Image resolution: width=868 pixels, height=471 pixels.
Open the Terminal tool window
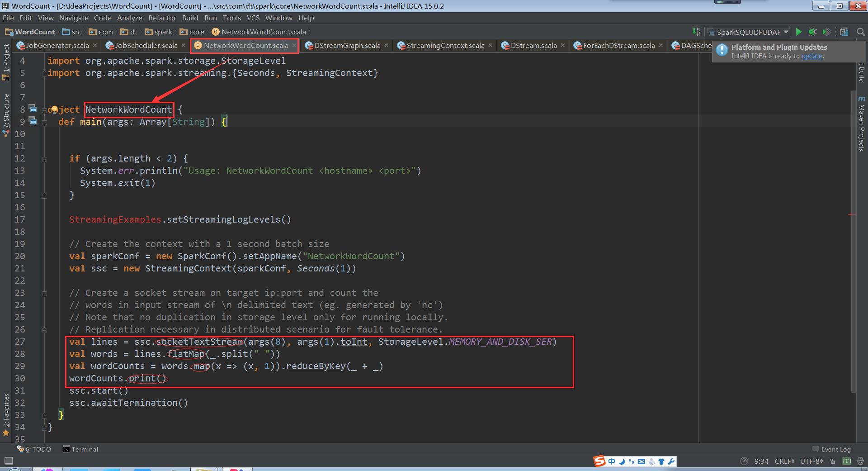80,449
